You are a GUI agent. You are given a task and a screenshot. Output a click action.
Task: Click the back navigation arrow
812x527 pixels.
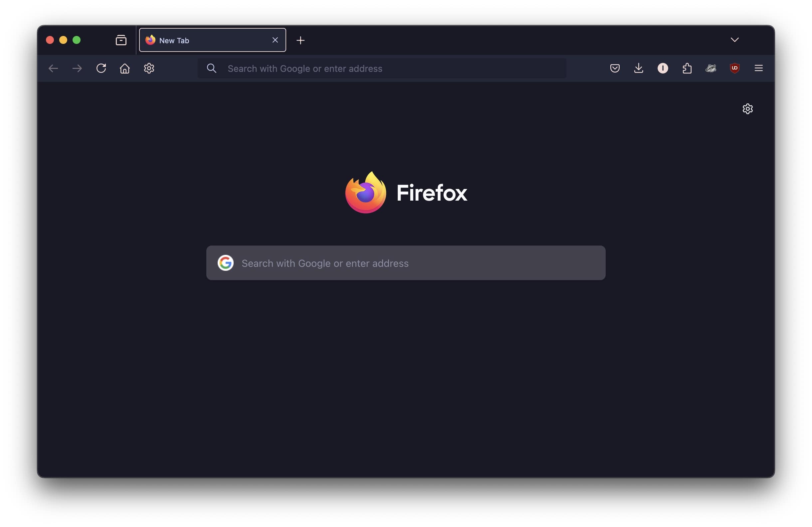pos(53,68)
